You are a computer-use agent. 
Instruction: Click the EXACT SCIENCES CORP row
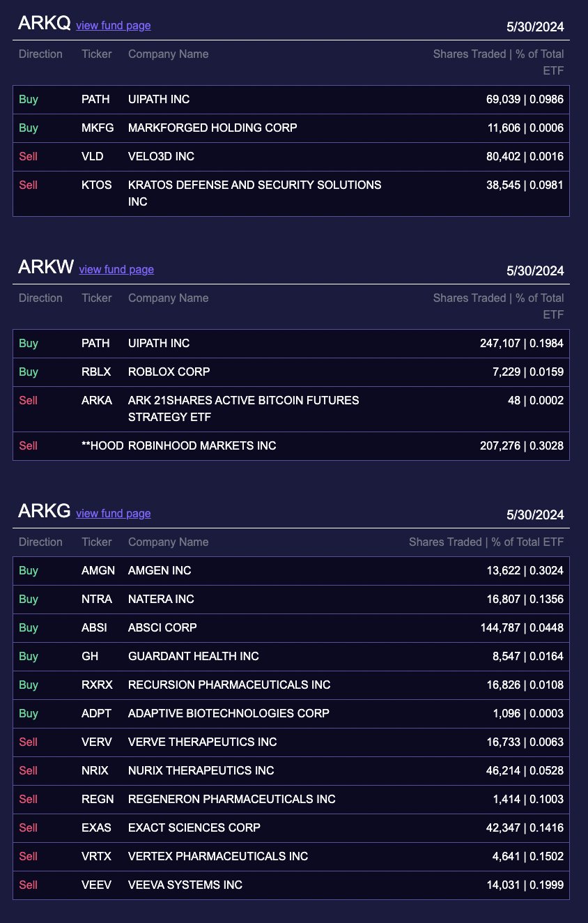[291, 828]
